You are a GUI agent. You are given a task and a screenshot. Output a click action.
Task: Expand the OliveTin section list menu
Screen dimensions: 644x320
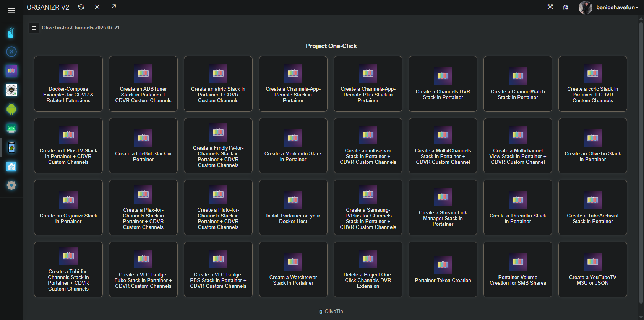pyautogui.click(x=34, y=28)
